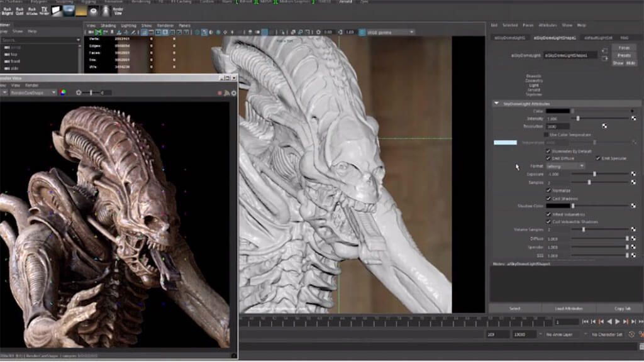Click Intensity checker texture map icon

633,118
